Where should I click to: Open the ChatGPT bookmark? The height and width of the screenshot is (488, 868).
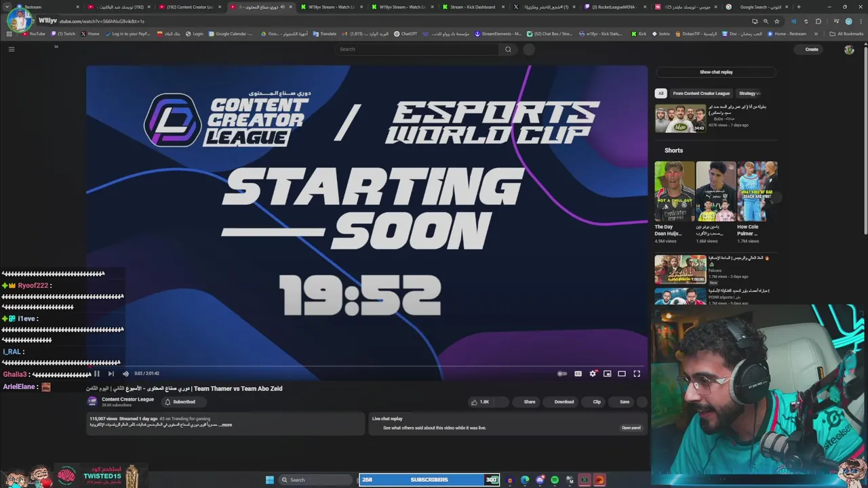point(406,34)
